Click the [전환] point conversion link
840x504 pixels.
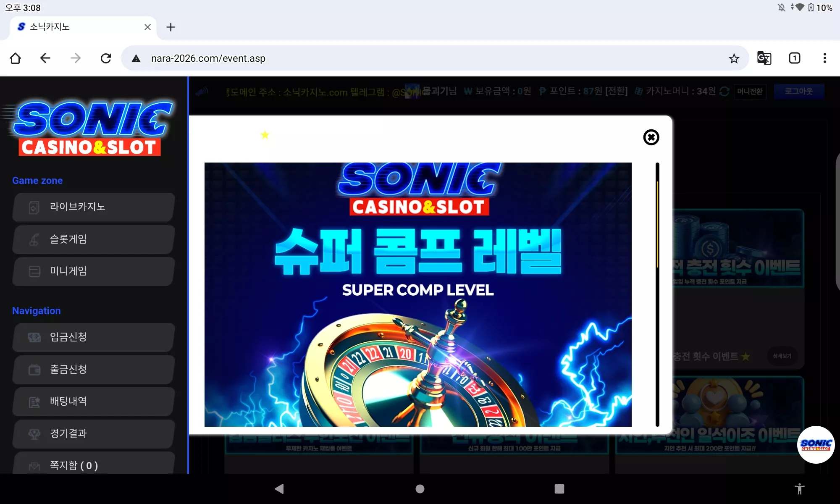click(616, 91)
